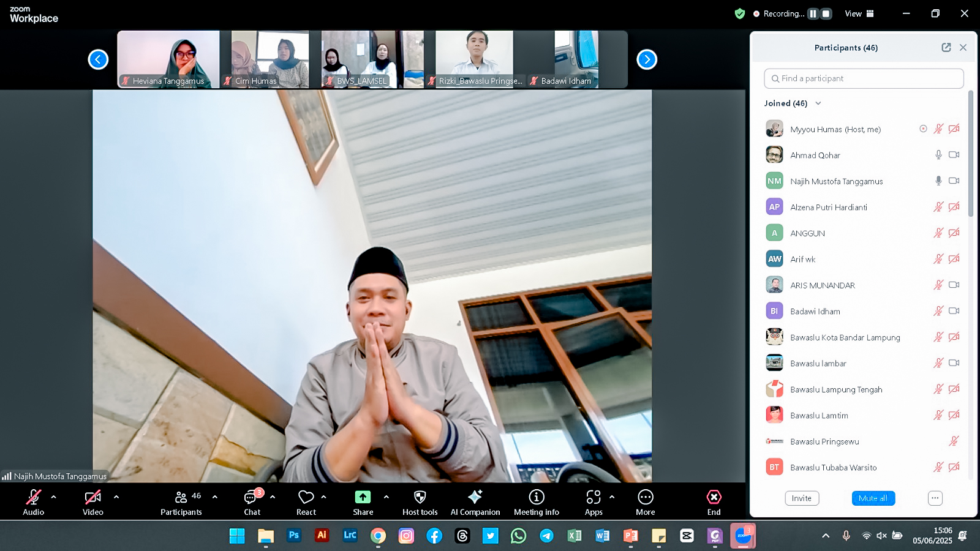This screenshot has height=551, width=980.
Task: Click End meeting button
Action: click(714, 503)
